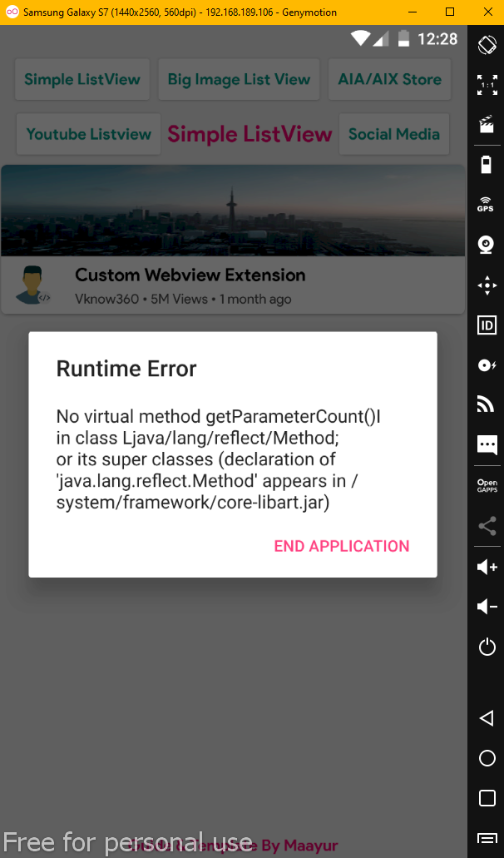This screenshot has height=858, width=504.
Task: Click the volume up speaker icon
Action: coord(487,567)
